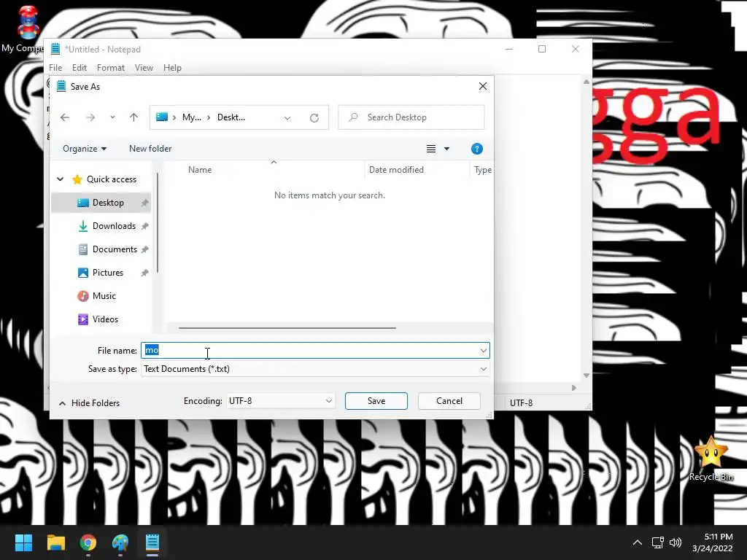Click Notepad taskbar icon
Image resolution: width=747 pixels, height=560 pixels.
tap(152, 542)
